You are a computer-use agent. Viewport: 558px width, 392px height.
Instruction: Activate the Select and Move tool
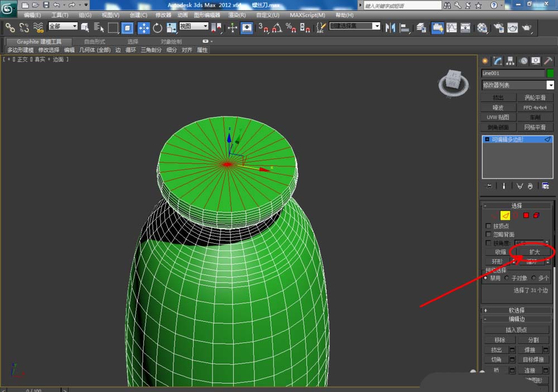point(143,27)
